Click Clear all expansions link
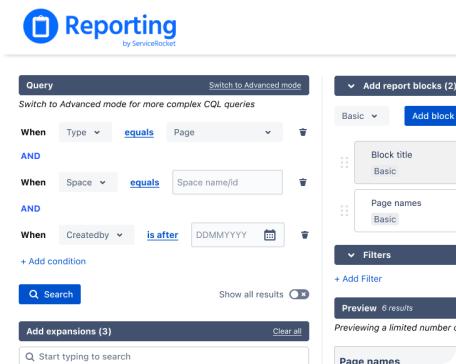This screenshot has width=456, height=364. coord(287,331)
